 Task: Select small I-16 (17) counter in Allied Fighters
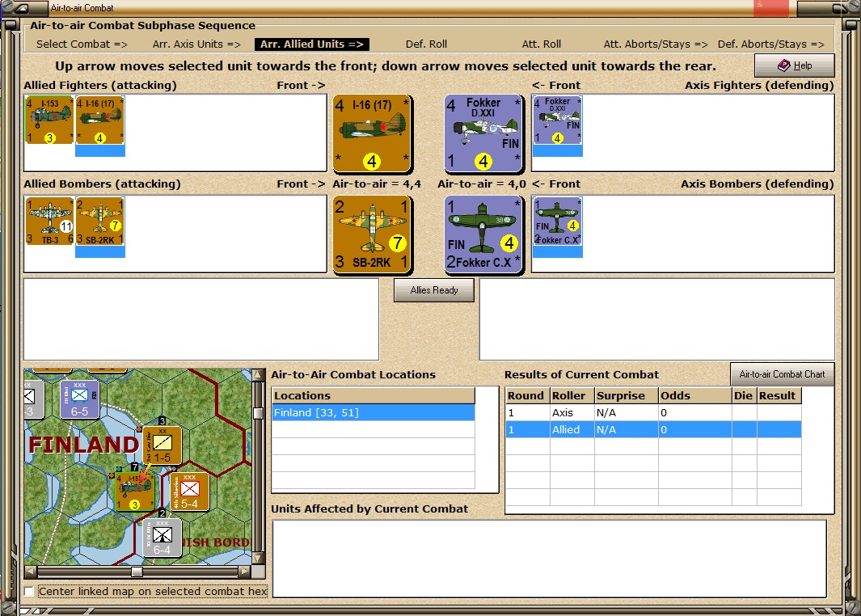(x=100, y=120)
